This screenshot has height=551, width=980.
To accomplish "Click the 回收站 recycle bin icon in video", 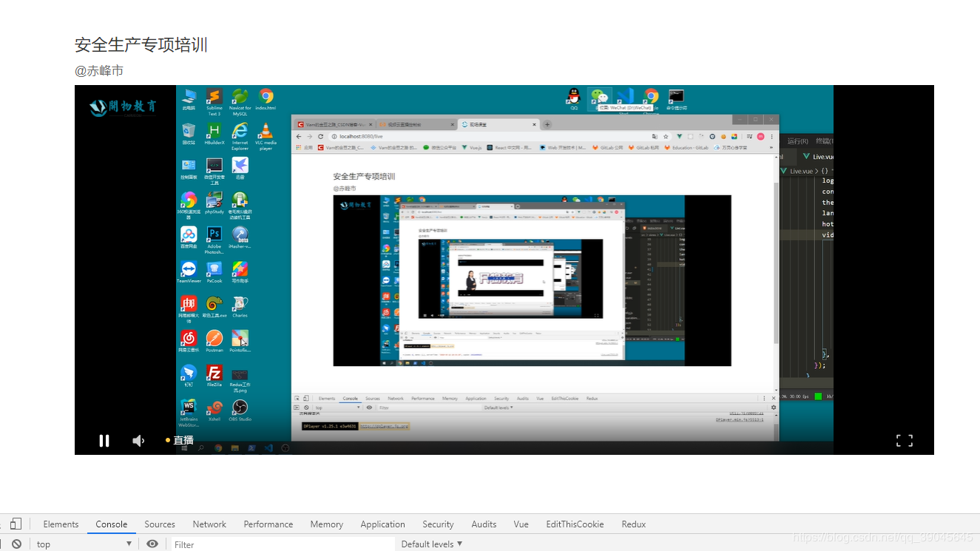I will pos(189,134).
